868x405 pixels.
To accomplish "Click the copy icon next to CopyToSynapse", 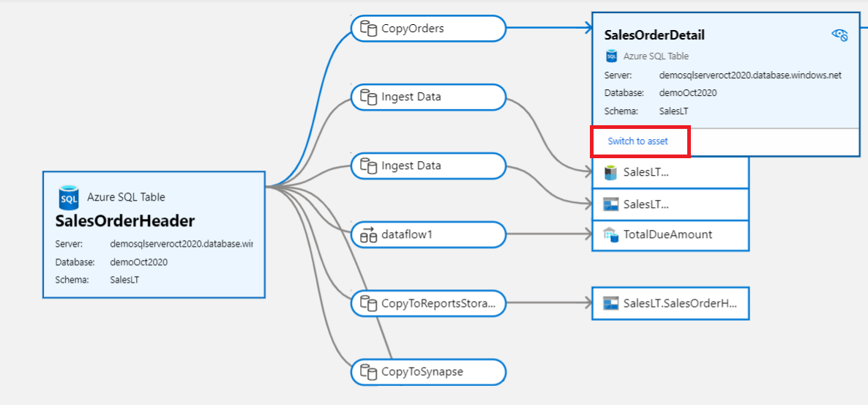I will 368,371.
